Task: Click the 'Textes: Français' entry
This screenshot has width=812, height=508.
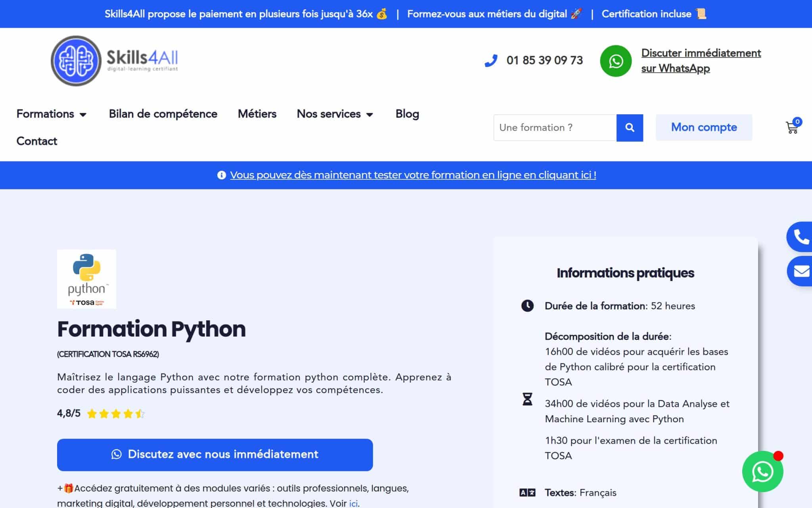Action: coord(580,493)
